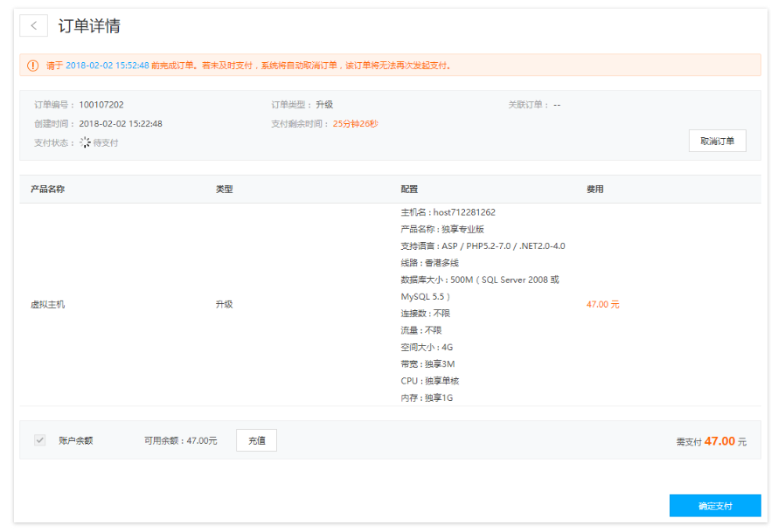Click the orange warning icon in the notice bar

[33, 66]
